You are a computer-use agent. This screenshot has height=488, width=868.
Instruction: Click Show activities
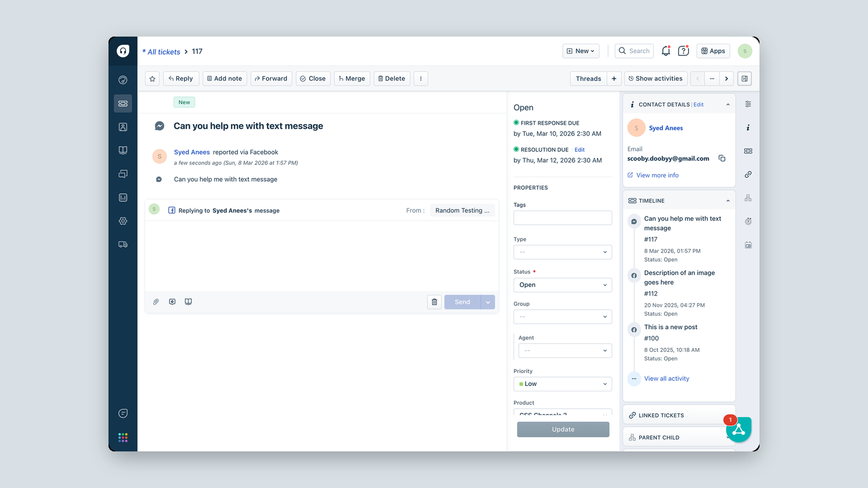pos(655,78)
